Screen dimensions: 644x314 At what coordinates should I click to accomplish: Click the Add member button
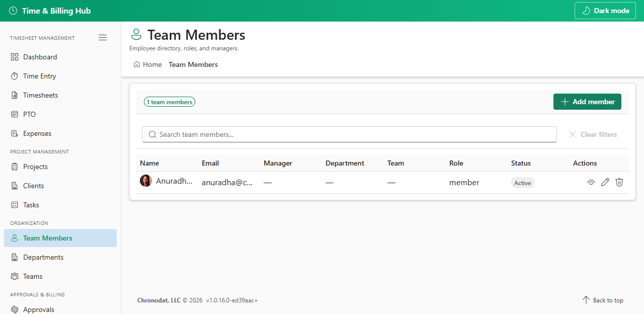pos(587,102)
